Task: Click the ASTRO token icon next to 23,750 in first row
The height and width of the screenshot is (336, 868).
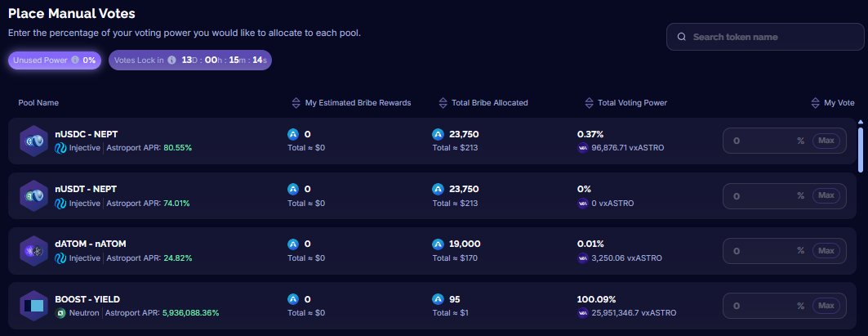Action: pyautogui.click(x=438, y=134)
